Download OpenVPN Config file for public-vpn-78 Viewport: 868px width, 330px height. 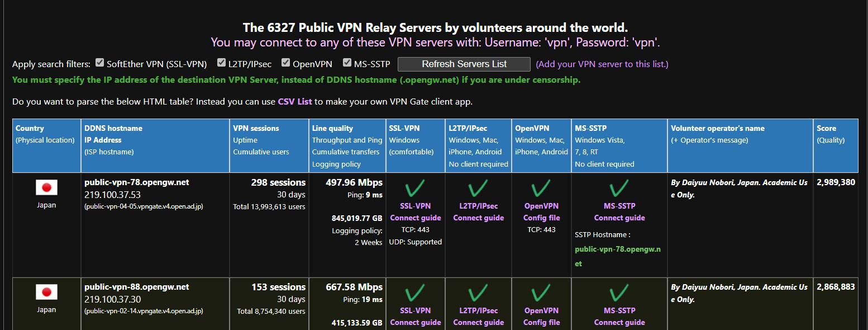click(541, 218)
